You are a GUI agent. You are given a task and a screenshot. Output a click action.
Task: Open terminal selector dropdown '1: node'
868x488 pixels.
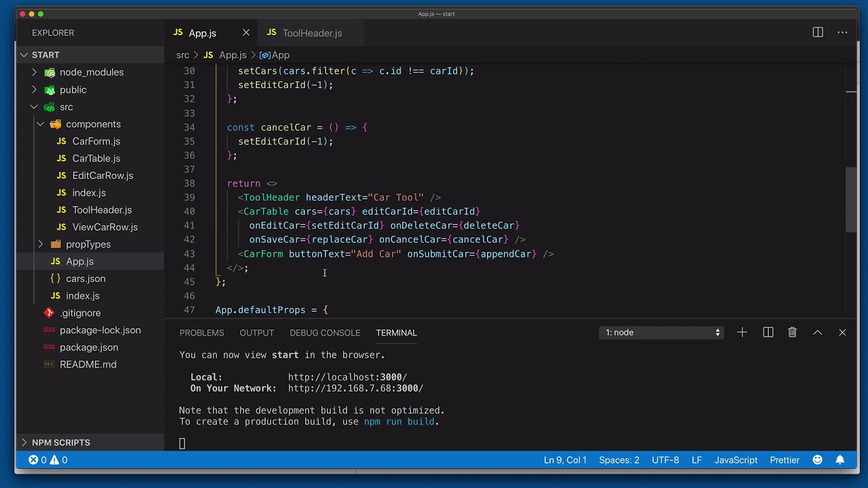661,332
